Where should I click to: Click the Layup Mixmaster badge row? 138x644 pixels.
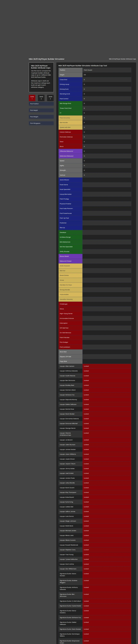pyautogui.click(x=95, y=194)
